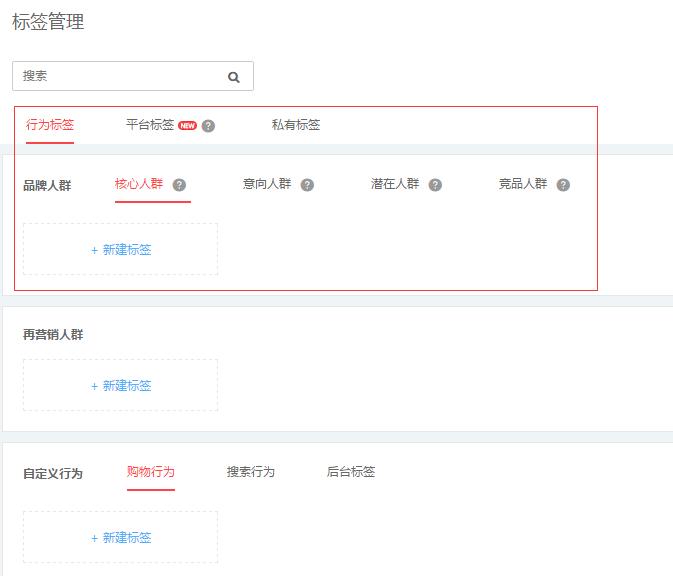
Task: Select the 意向人群 sub-tab
Action: [267, 184]
